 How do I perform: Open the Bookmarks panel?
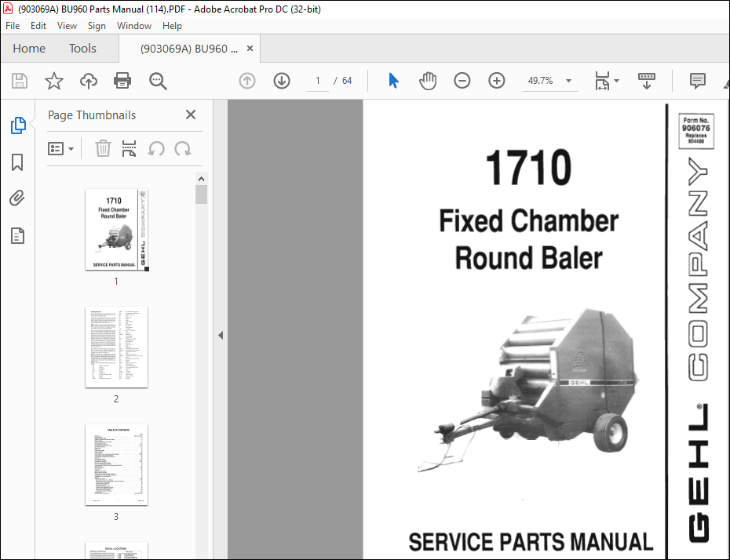pos(17,162)
